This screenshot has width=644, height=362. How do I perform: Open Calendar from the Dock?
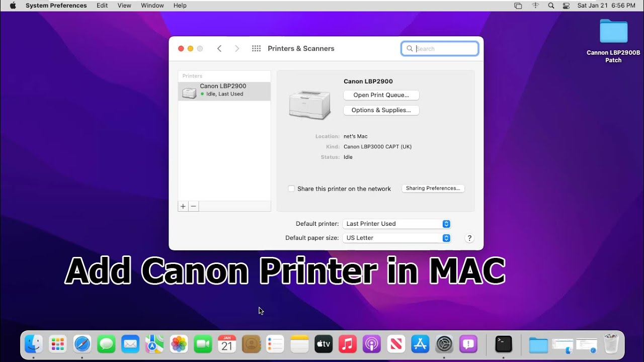pos(227,344)
